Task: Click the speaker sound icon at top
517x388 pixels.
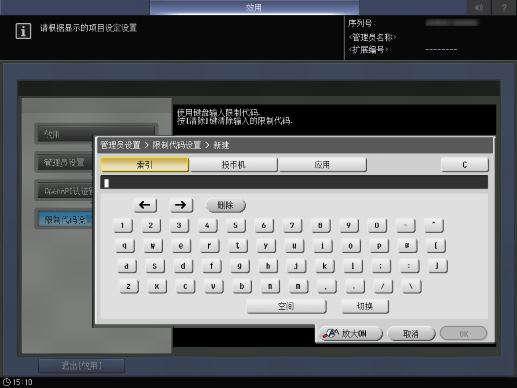Action: [479, 7]
